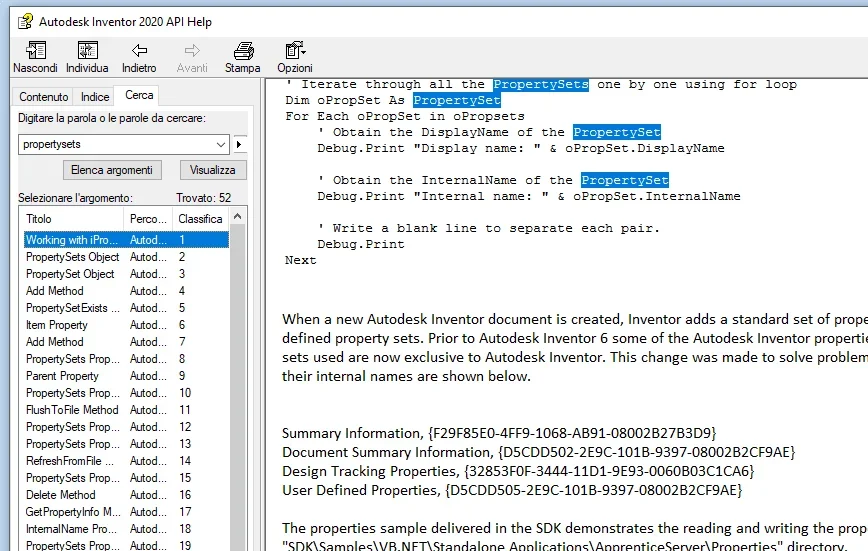The width and height of the screenshot is (868, 551).
Task: Click the 'Trovato: 52' results count
Action: tap(204, 198)
